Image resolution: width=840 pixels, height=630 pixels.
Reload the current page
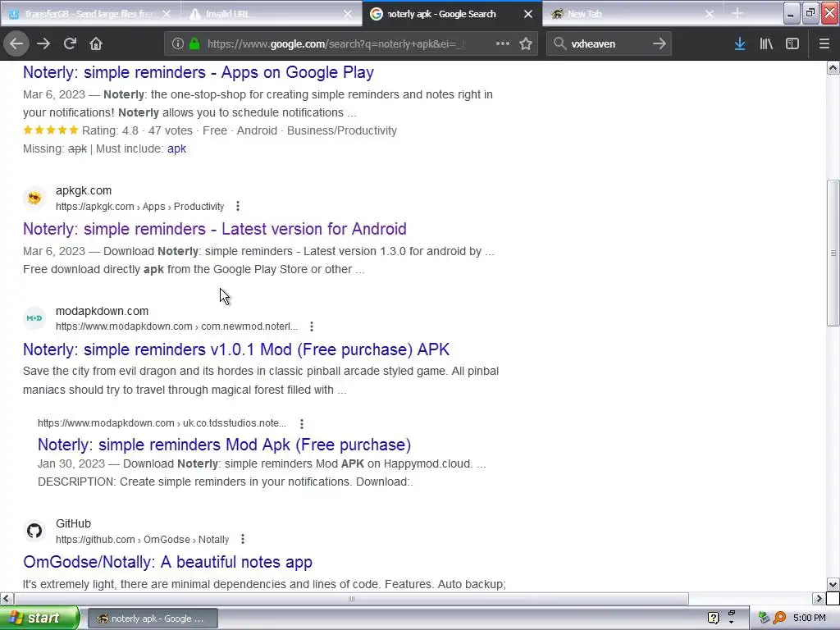(70, 44)
